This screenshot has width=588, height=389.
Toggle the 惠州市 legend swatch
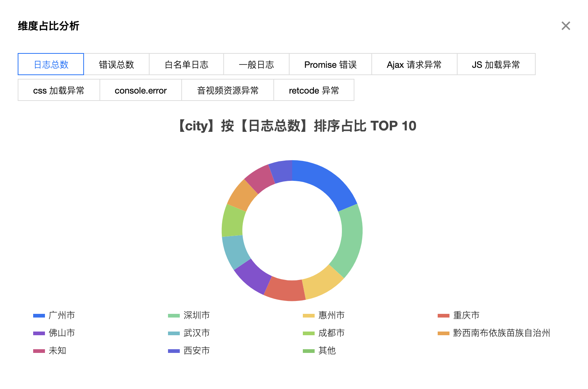tap(309, 316)
